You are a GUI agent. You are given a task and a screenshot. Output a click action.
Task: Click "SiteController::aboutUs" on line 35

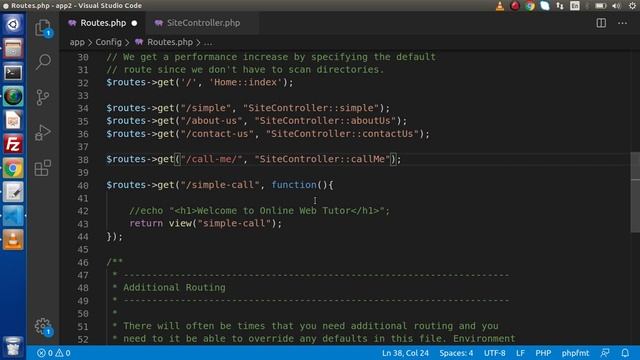click(x=325, y=121)
